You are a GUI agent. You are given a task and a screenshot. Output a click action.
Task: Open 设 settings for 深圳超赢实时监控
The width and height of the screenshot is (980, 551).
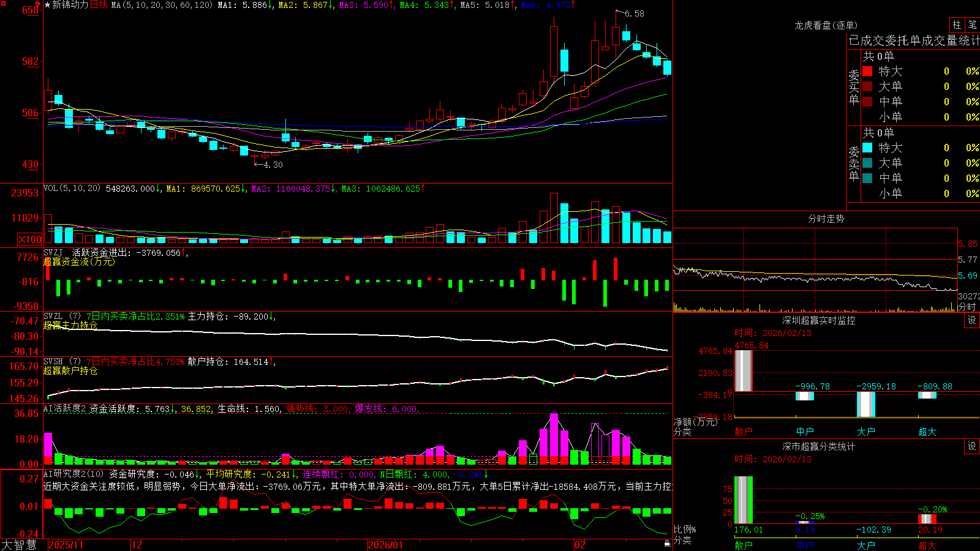972,320
